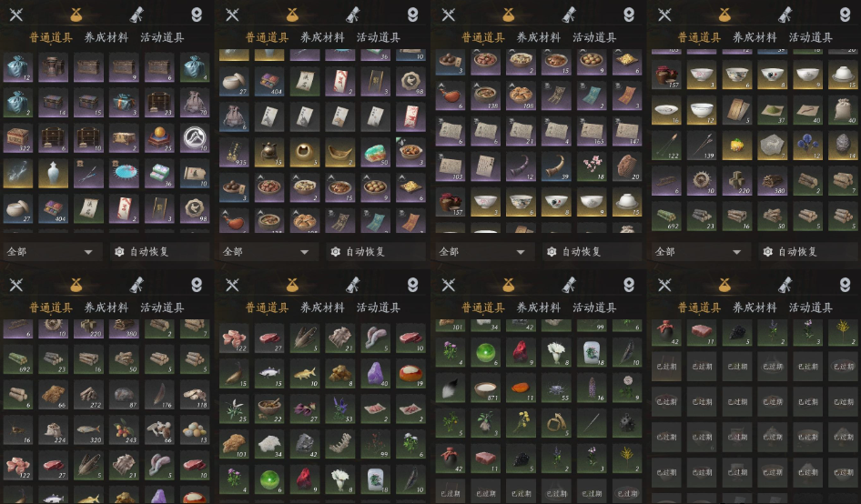Select the blue flowers item showing 12
The height and width of the screenshot is (504, 861).
pos(807,146)
